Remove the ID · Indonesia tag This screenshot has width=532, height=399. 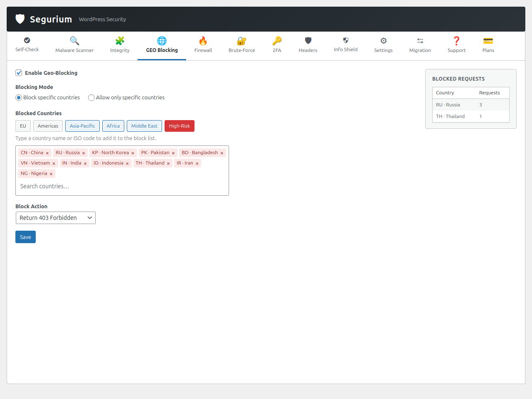(127, 163)
